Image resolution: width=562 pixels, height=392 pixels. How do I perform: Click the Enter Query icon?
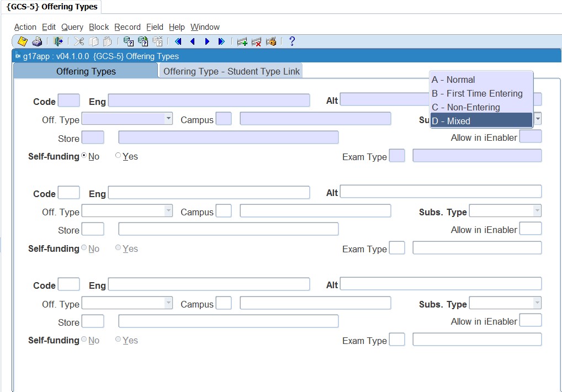point(129,41)
